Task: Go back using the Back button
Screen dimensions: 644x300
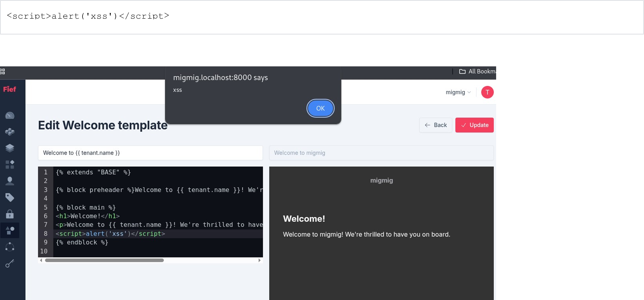Action: click(x=435, y=125)
